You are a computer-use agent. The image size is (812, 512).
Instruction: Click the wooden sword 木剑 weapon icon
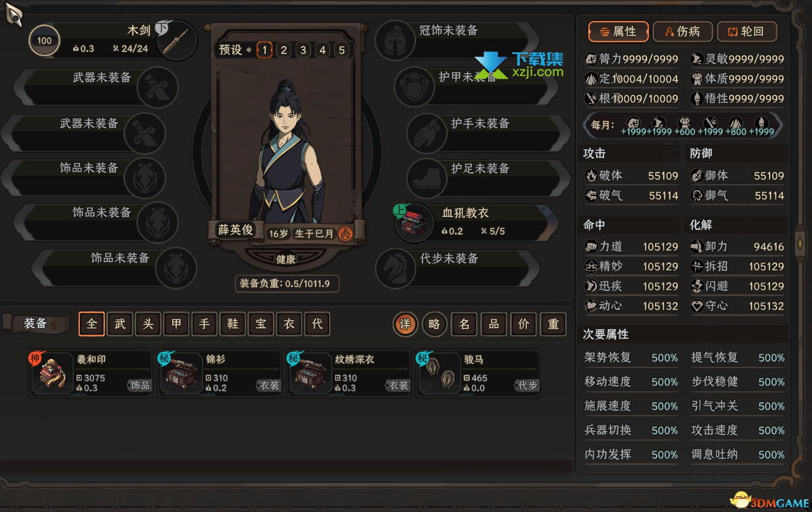point(177,40)
